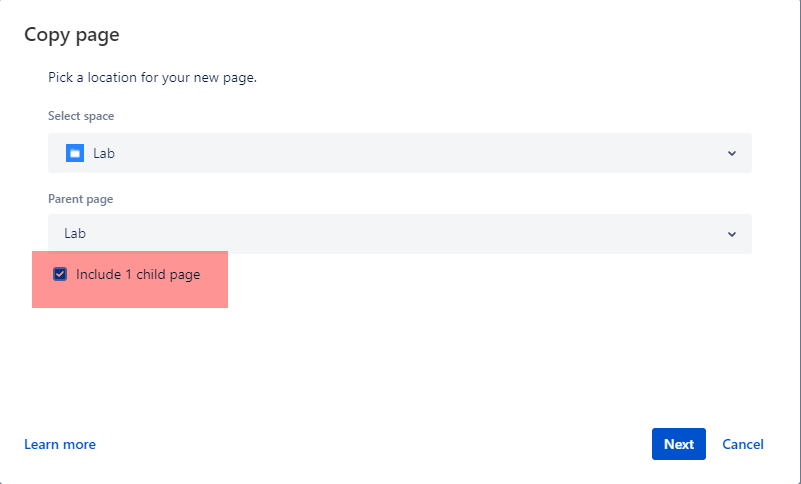This screenshot has width=801, height=484.
Task: Click the Lab text in the Select space box
Action: (104, 153)
